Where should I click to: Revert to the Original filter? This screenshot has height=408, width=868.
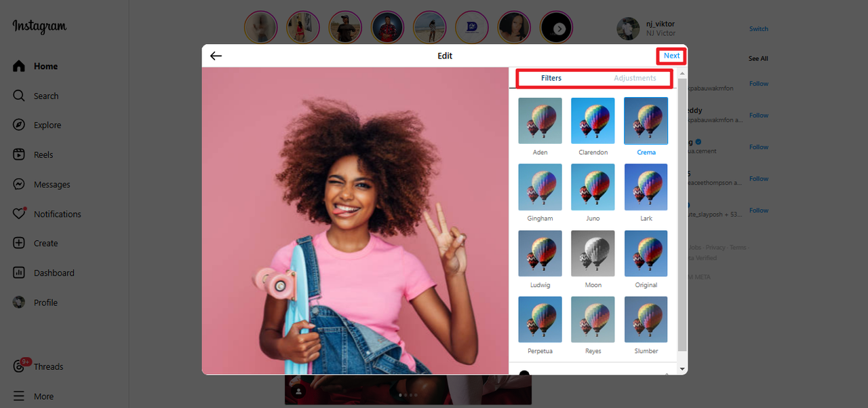click(646, 253)
